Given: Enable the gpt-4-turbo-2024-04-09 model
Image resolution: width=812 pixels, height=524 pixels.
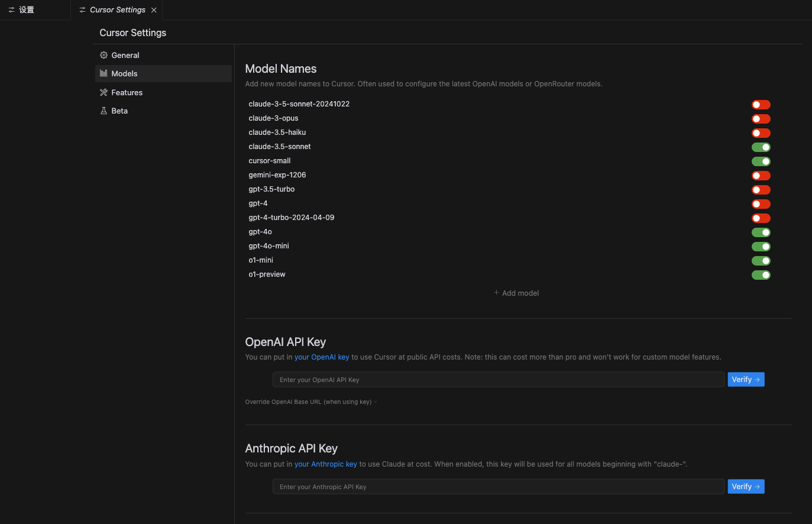Looking at the screenshot, I should (761, 218).
